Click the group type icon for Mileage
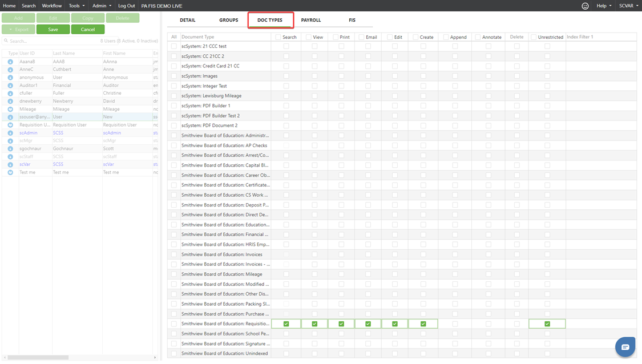This screenshot has height=364, width=642. click(10, 109)
